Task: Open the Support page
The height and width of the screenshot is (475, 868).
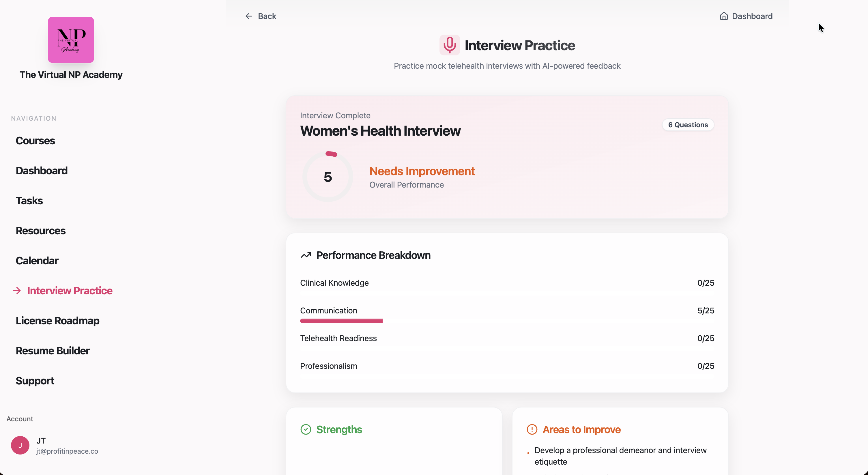Action: [x=35, y=381]
